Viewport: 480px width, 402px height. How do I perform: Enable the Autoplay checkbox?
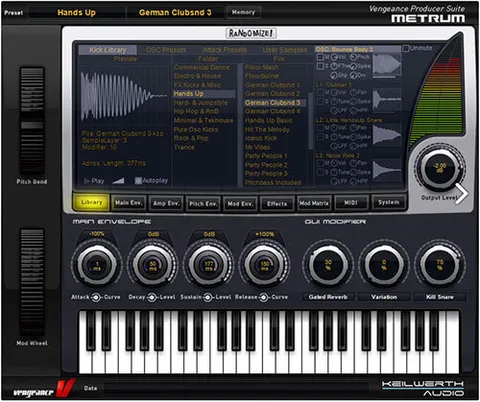pos(138,181)
